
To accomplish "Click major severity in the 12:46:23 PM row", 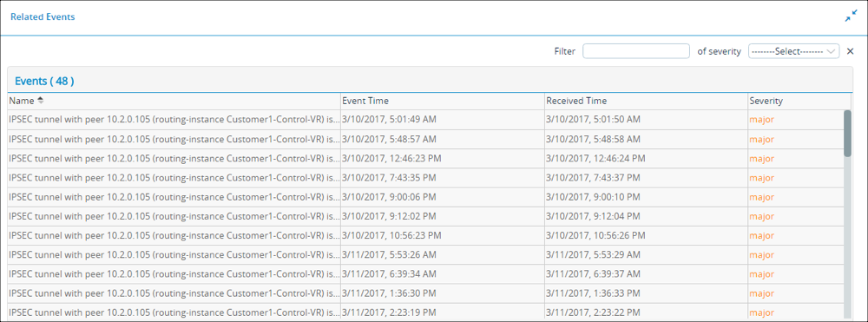I will point(762,158).
